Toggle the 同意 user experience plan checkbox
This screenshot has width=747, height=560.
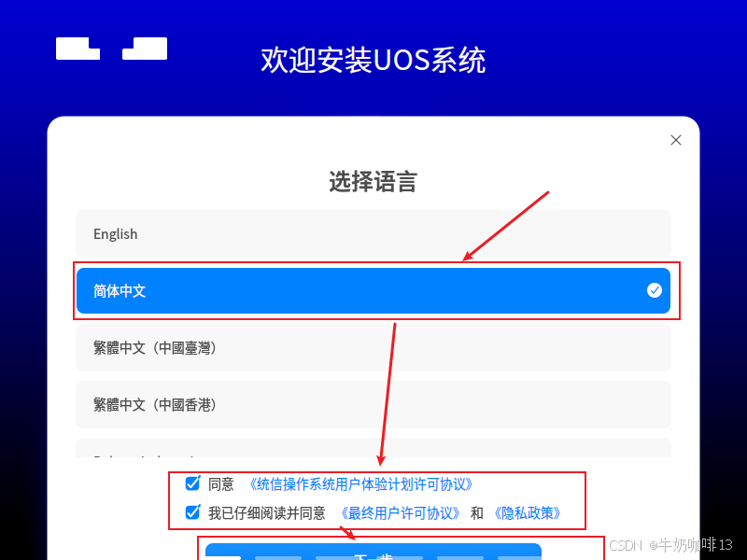[192, 483]
